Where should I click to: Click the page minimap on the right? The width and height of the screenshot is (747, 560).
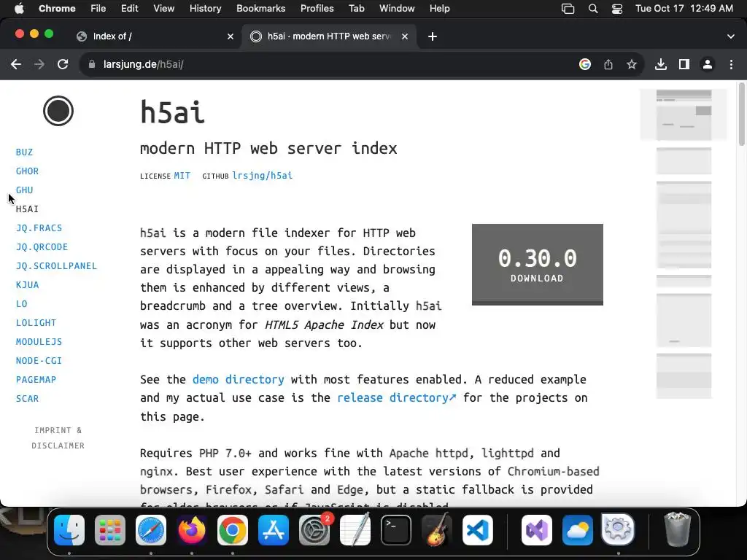click(x=684, y=244)
